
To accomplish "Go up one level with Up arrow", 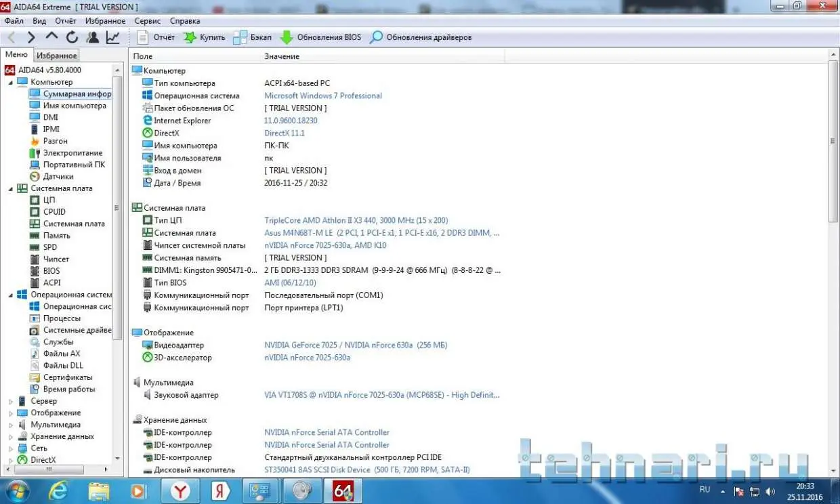I will 51,37.
